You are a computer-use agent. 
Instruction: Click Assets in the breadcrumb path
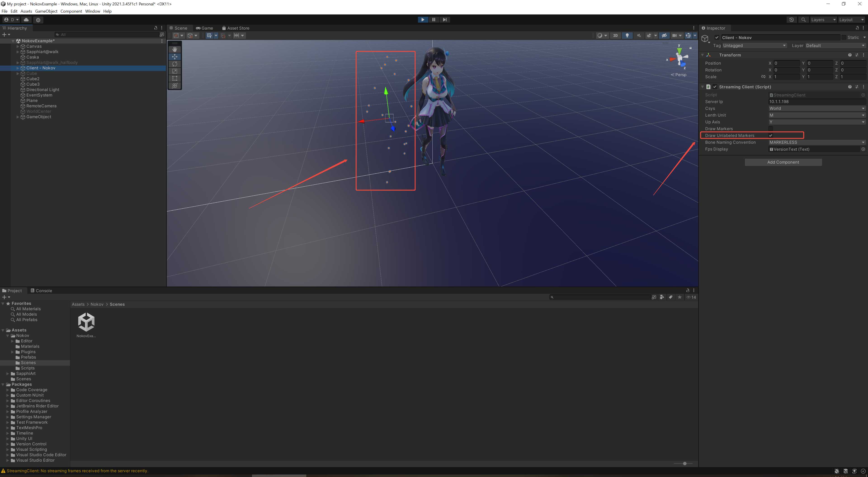pyautogui.click(x=78, y=304)
